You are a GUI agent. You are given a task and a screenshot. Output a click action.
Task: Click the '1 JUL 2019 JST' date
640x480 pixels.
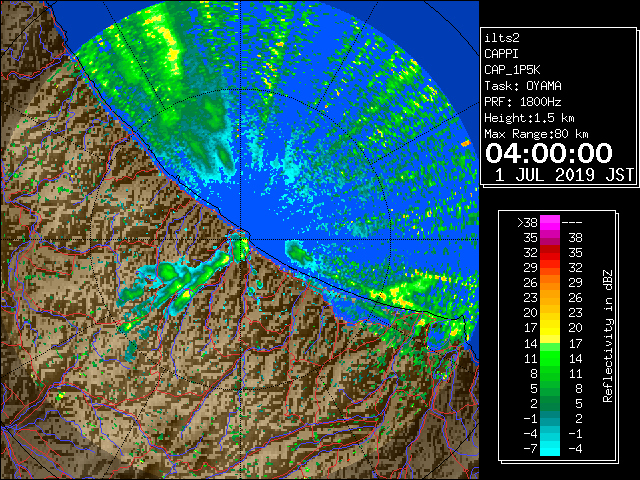pyautogui.click(x=564, y=175)
